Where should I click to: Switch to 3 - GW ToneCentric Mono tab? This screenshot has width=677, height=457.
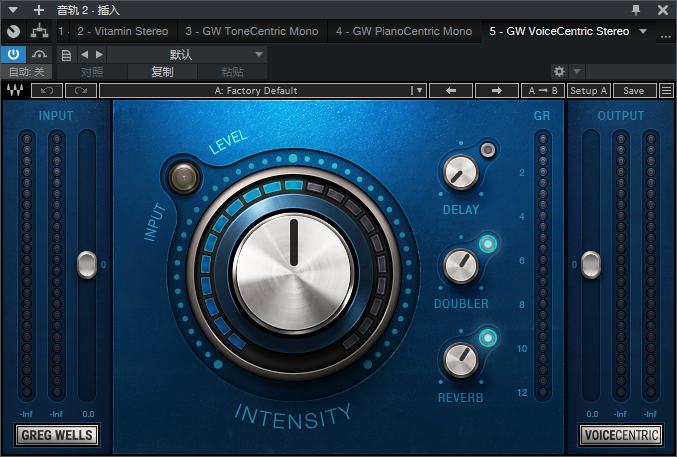click(x=252, y=31)
